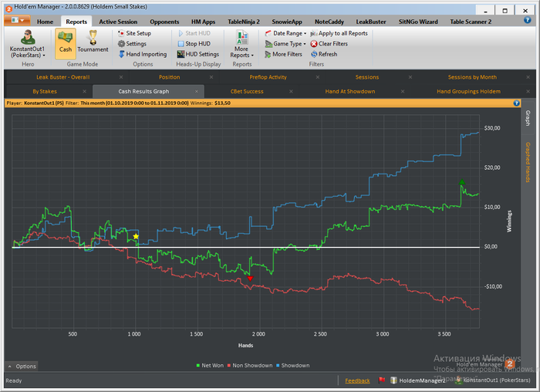Viewport: 540px width, 392px height.
Task: Open the HM Apps ribbon tab
Action: (203, 22)
